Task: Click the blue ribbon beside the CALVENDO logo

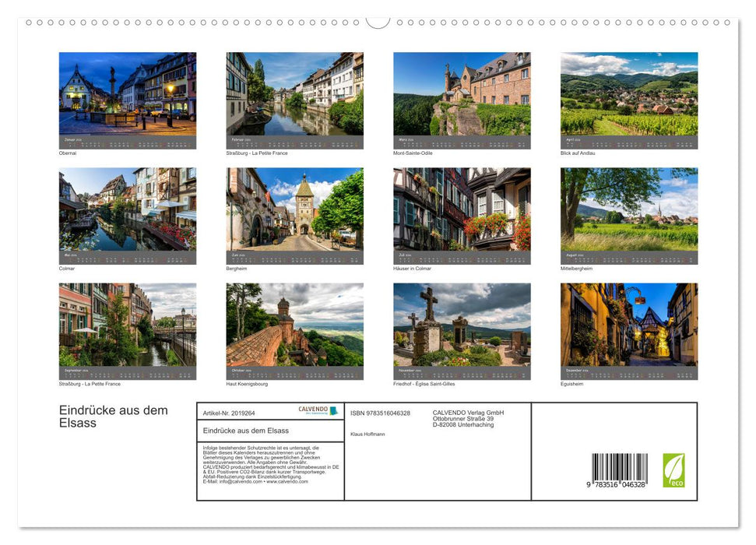Action: coord(333,410)
